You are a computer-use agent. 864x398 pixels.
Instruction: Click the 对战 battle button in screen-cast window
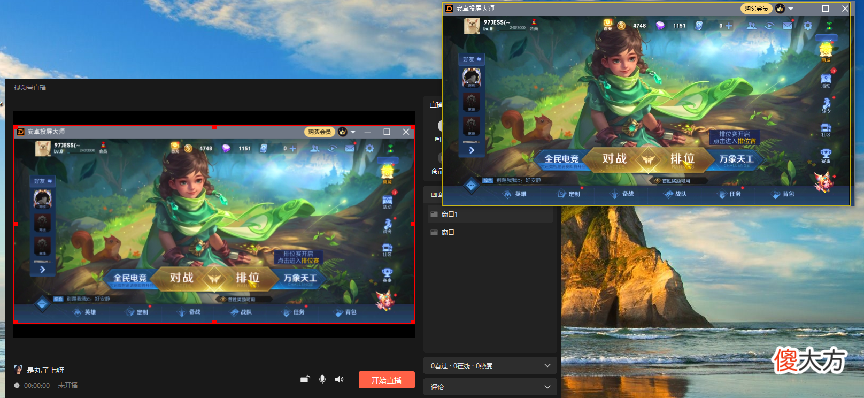pyautogui.click(x=614, y=159)
